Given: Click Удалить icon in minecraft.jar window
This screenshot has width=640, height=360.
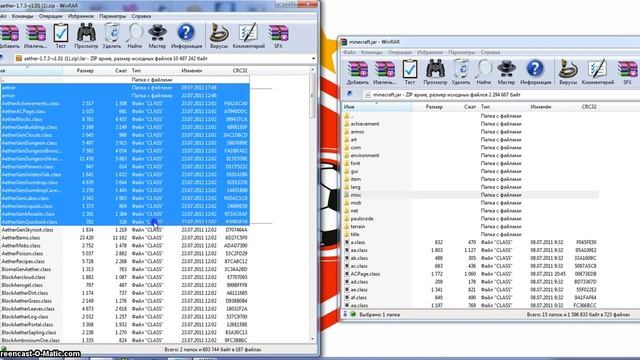Looking at the screenshot, I should [461, 72].
